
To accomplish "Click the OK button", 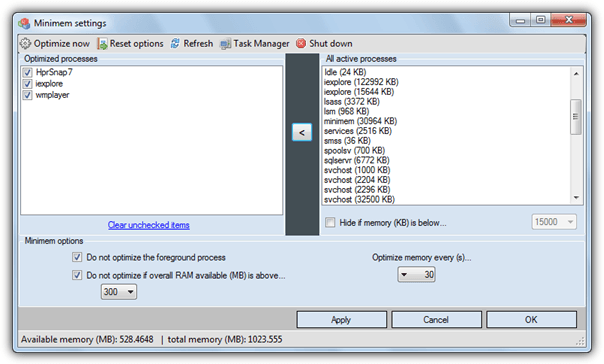I will click(531, 320).
